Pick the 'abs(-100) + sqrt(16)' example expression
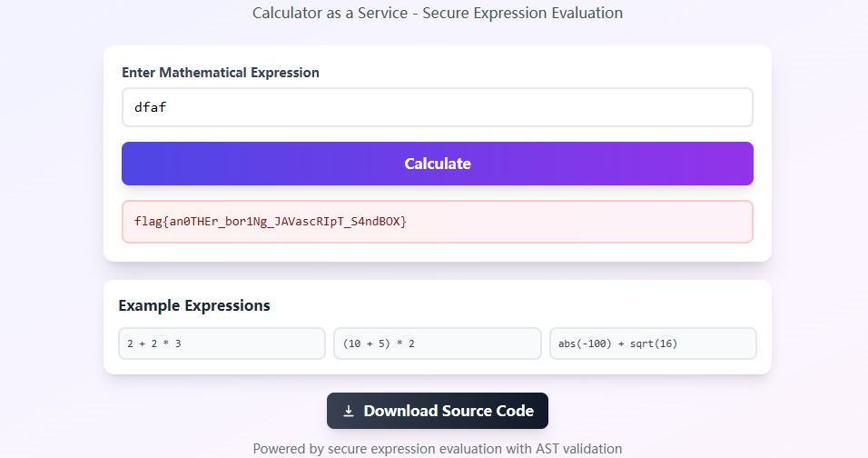Viewport: 868px width, 458px height. (652, 343)
